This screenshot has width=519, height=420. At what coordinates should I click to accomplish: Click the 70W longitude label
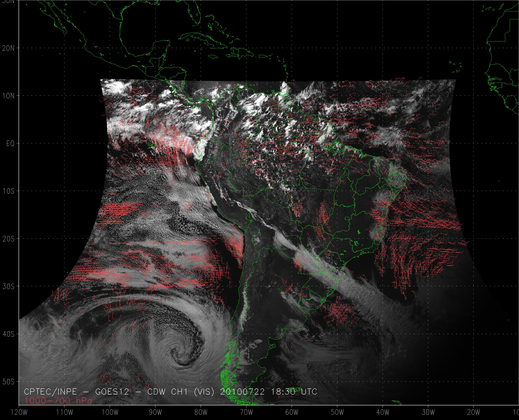click(246, 412)
